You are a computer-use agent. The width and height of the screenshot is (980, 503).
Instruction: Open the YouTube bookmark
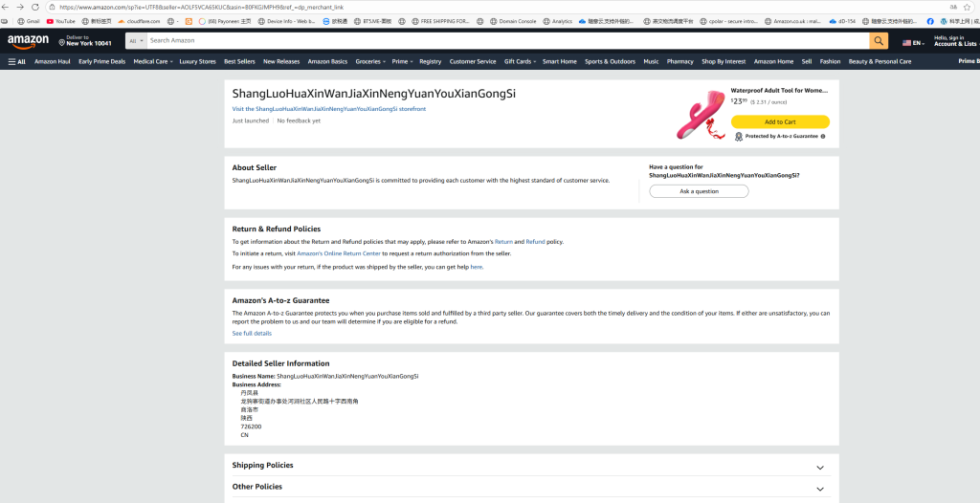tap(60, 20)
